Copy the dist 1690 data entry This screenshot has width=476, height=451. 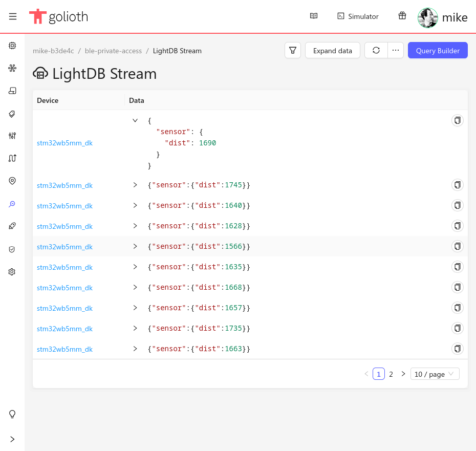pos(457,121)
